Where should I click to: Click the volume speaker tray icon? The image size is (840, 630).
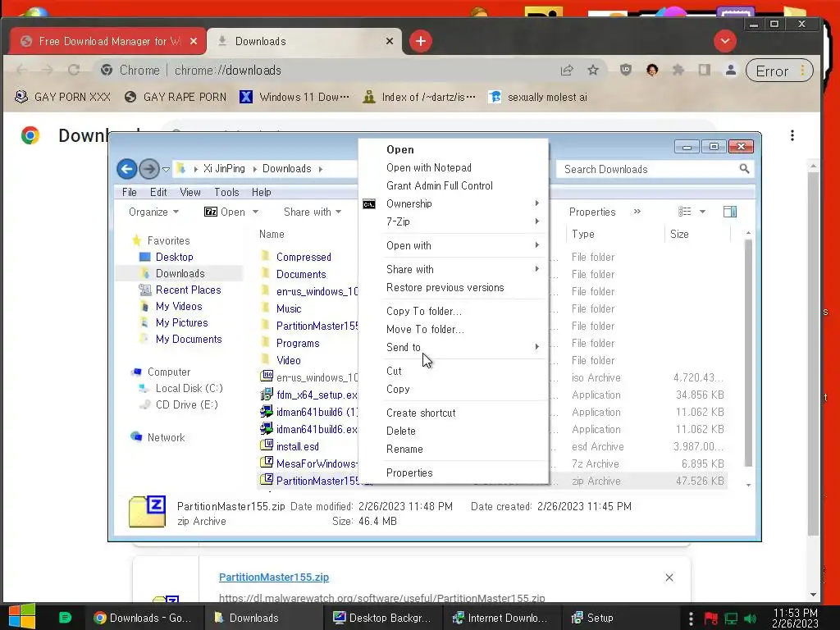[x=751, y=619]
